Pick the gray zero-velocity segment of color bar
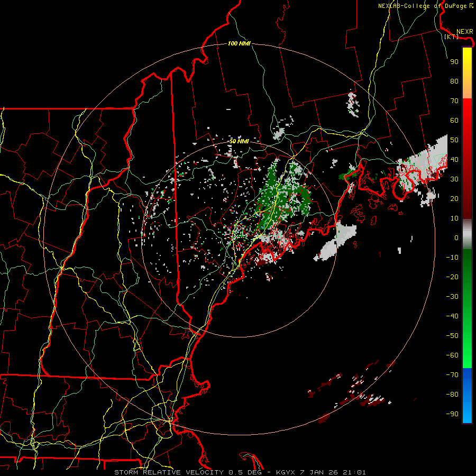The width and height of the screenshot is (476, 476). 467,234
